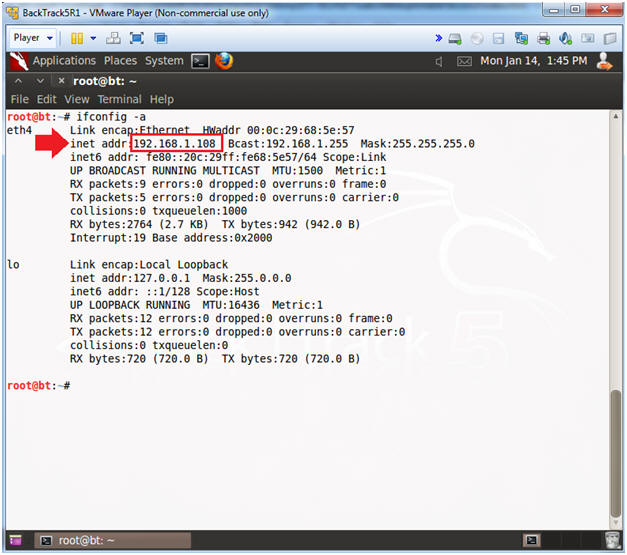Viewport: 627px width, 555px height.
Task: Click the ifconfig -a command text
Action: click(111, 117)
